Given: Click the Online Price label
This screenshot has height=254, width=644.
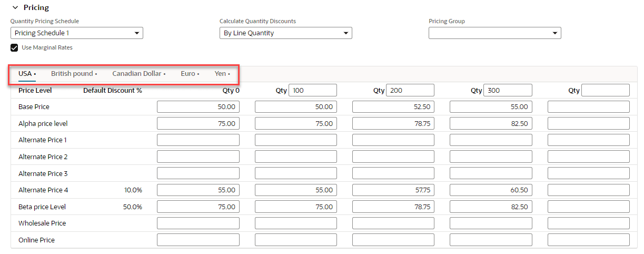Looking at the screenshot, I should pyautogui.click(x=36, y=240).
